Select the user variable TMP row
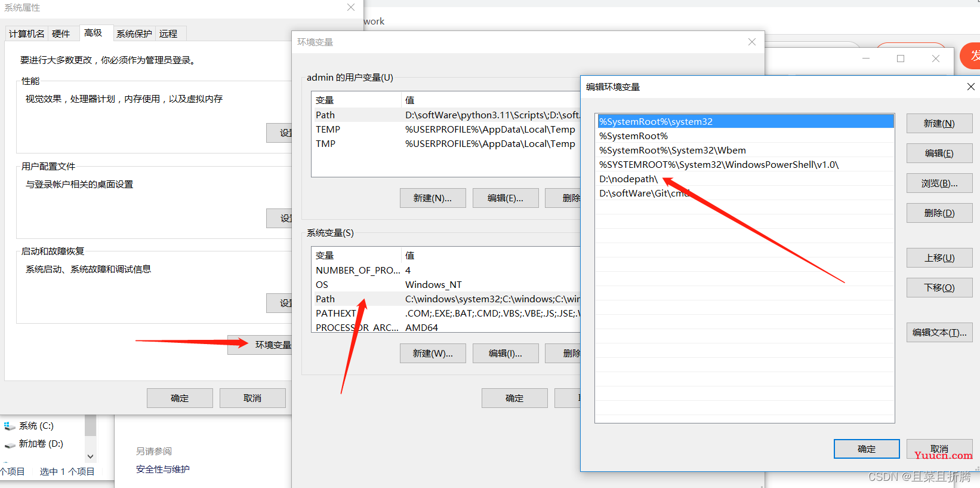Viewport: 980px width, 488px height. point(446,143)
